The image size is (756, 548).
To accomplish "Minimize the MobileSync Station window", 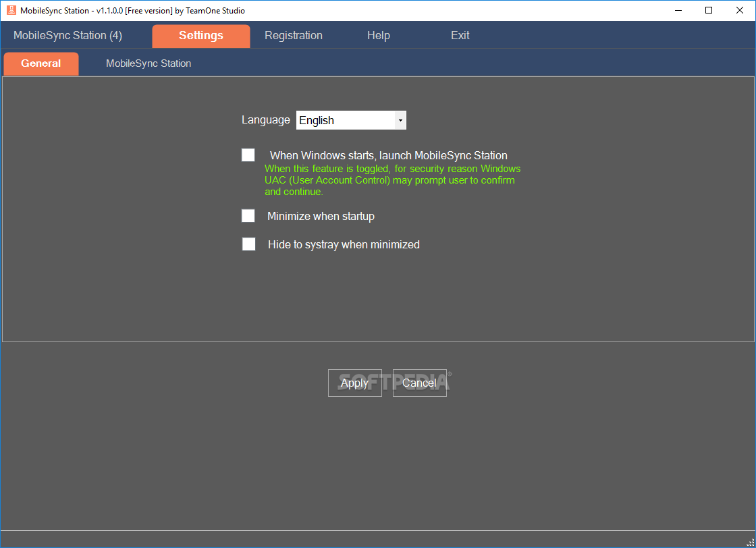I will click(678, 10).
